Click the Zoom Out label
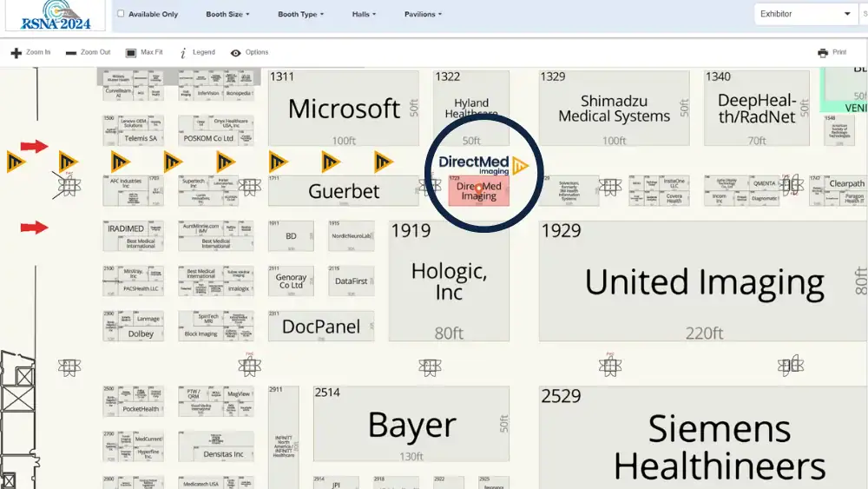The image size is (868, 489). pos(95,52)
